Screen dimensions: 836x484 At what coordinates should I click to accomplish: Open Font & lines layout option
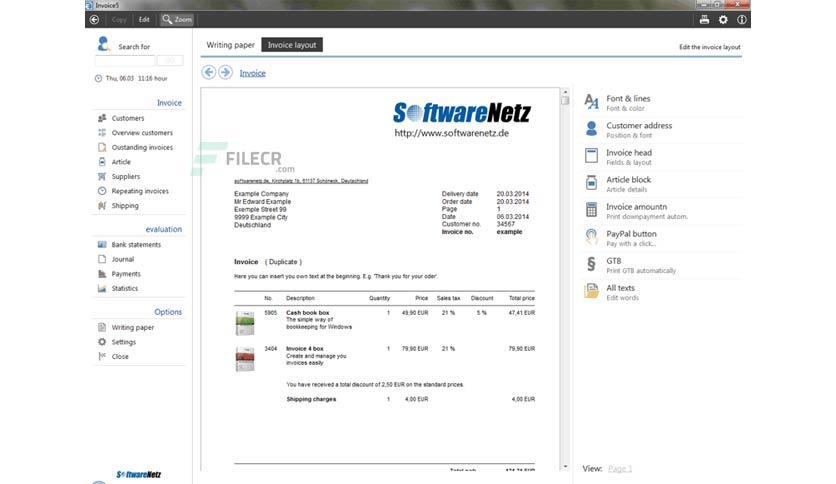[x=661, y=102]
